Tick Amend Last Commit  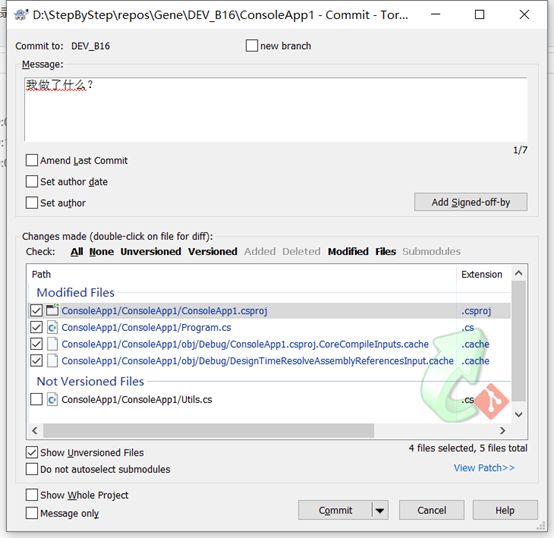32,160
